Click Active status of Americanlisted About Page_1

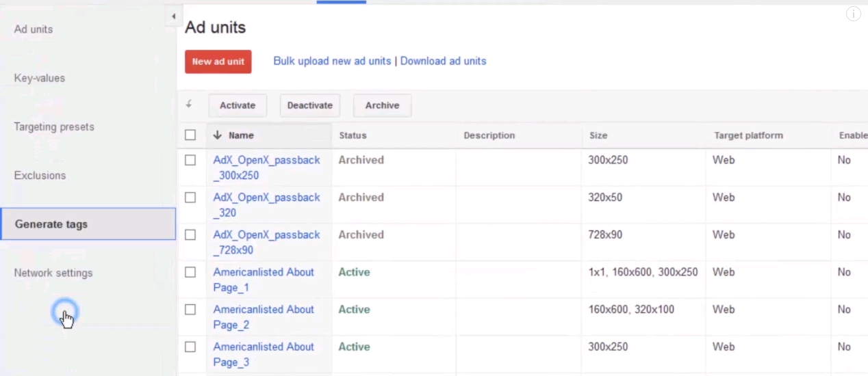354,272
